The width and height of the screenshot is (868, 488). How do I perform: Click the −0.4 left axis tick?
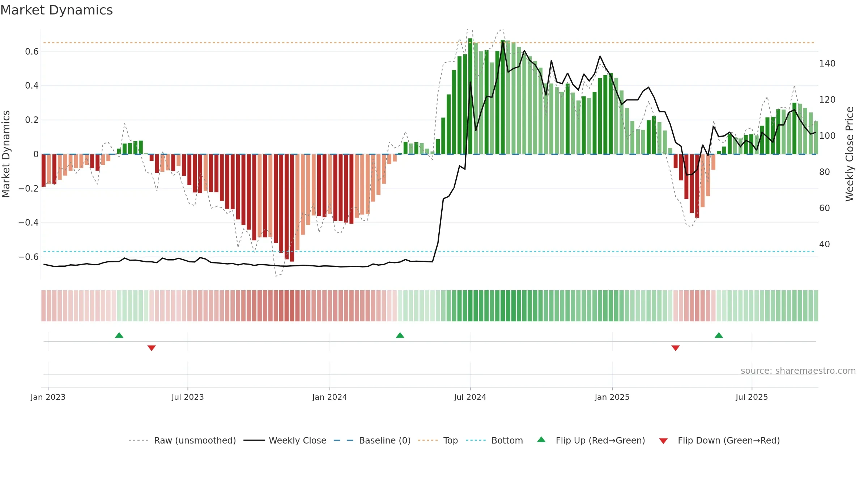[x=29, y=223]
